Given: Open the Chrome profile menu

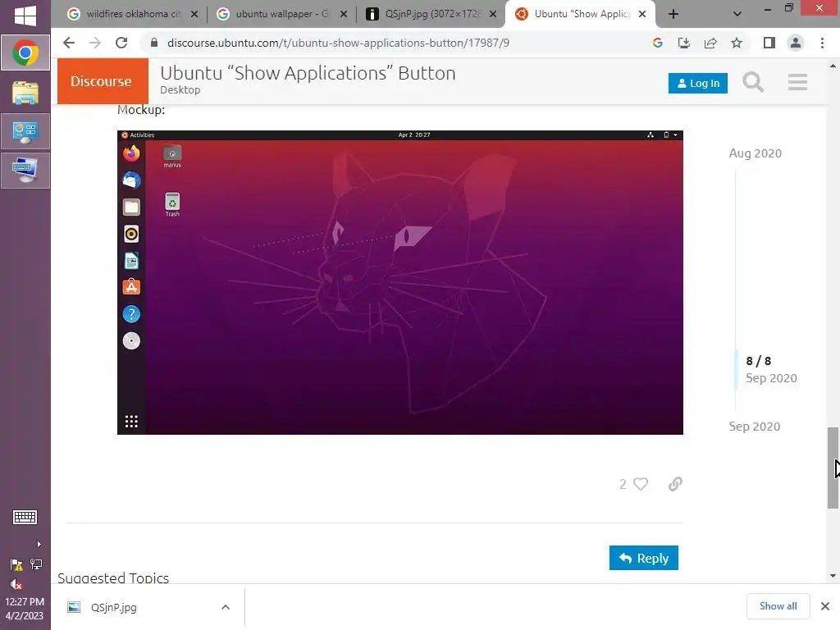Looking at the screenshot, I should coord(796,43).
